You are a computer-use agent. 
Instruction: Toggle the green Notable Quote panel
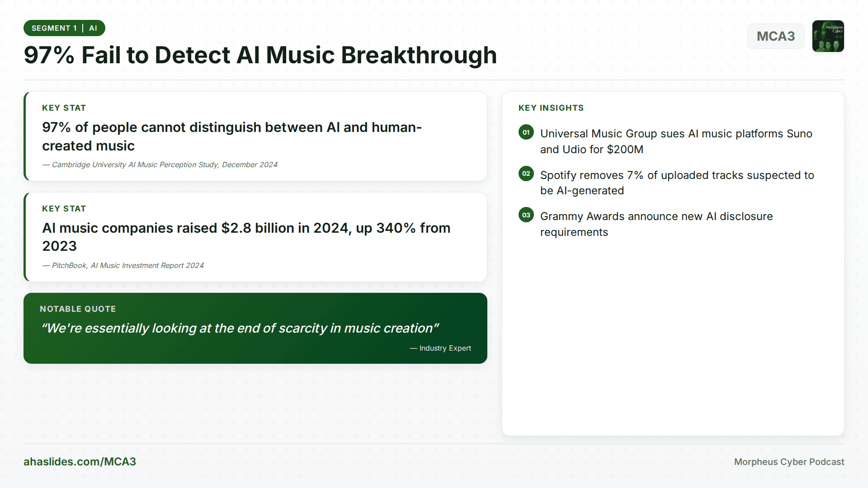(x=255, y=328)
